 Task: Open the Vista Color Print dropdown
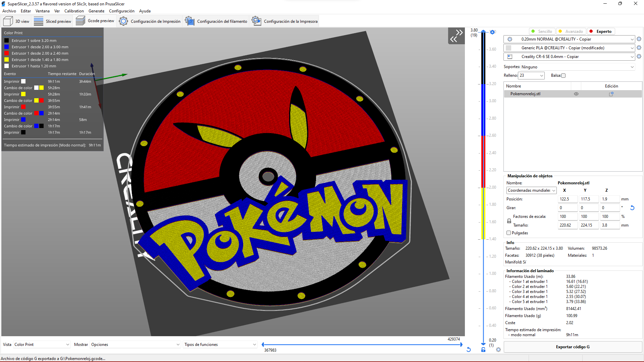pyautogui.click(x=42, y=345)
